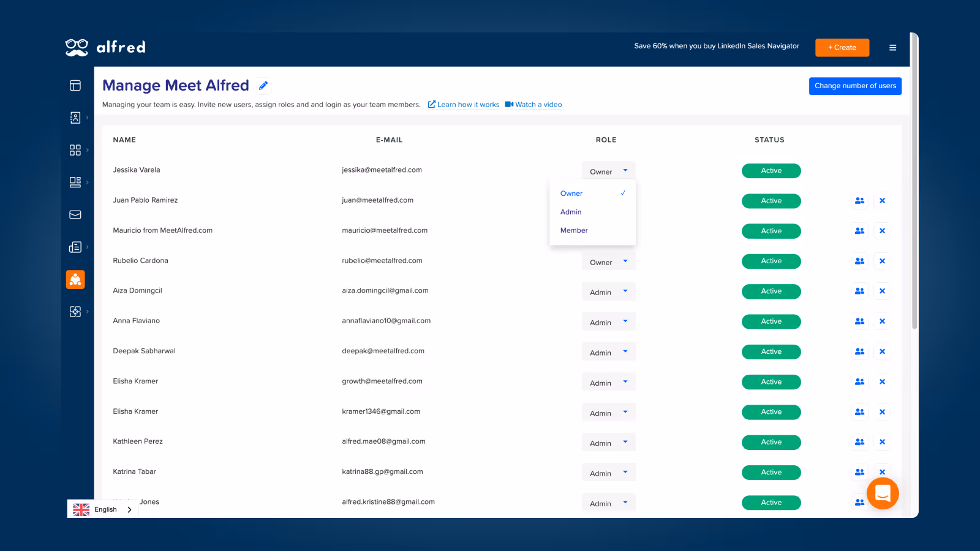Remove Mauricio from MeetAlfred.com with X
The width and height of the screenshot is (980, 551).
tap(882, 231)
